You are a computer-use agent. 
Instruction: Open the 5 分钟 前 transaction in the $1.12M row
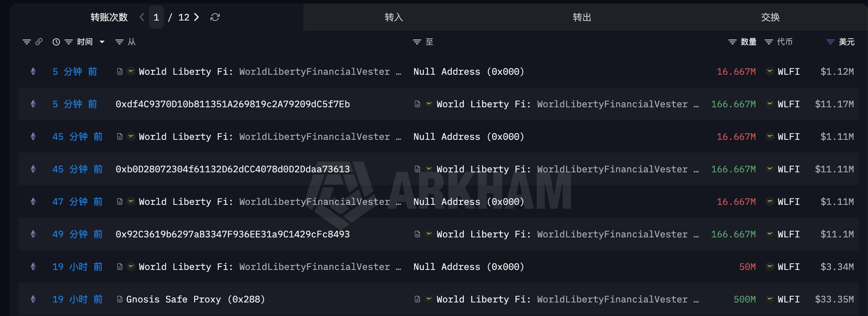point(75,71)
